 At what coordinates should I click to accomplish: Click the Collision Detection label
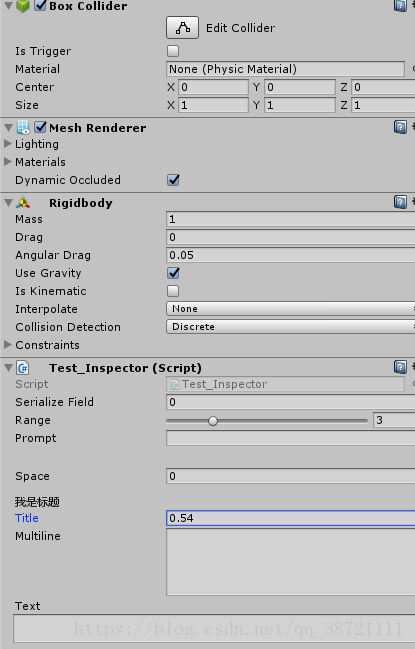[68, 327]
